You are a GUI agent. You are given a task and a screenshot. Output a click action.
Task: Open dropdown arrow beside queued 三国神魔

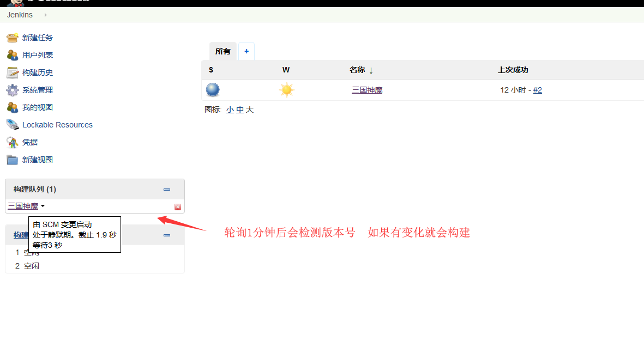(43, 206)
